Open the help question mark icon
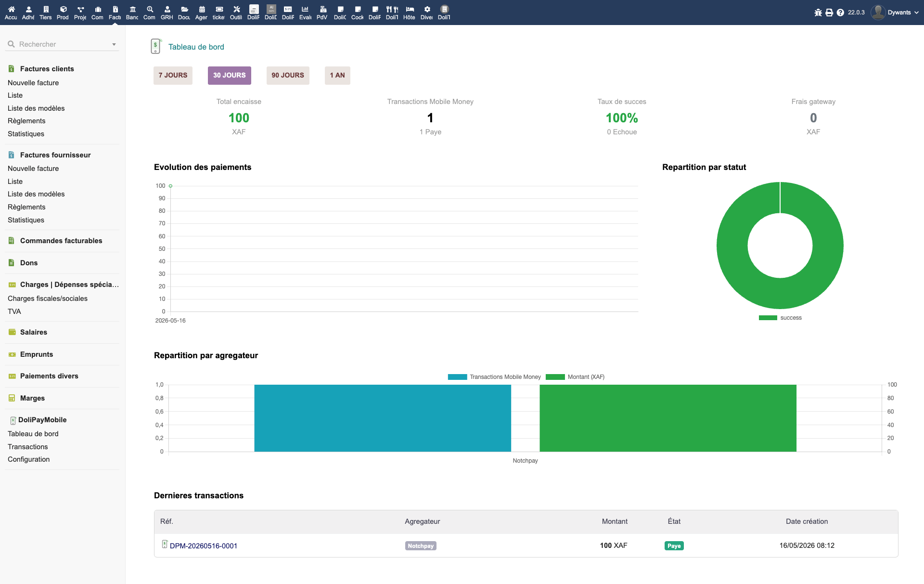Screen dimensions: 924x584 [x=840, y=13]
